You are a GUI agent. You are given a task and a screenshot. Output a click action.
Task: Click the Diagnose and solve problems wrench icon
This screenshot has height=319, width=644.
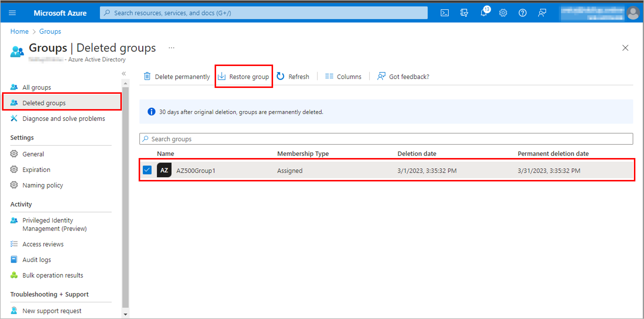pos(14,118)
